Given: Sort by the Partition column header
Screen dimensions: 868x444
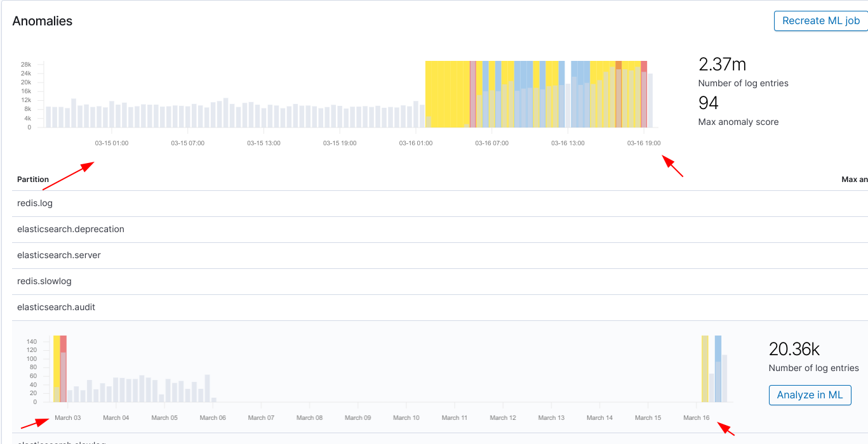Looking at the screenshot, I should [x=33, y=180].
